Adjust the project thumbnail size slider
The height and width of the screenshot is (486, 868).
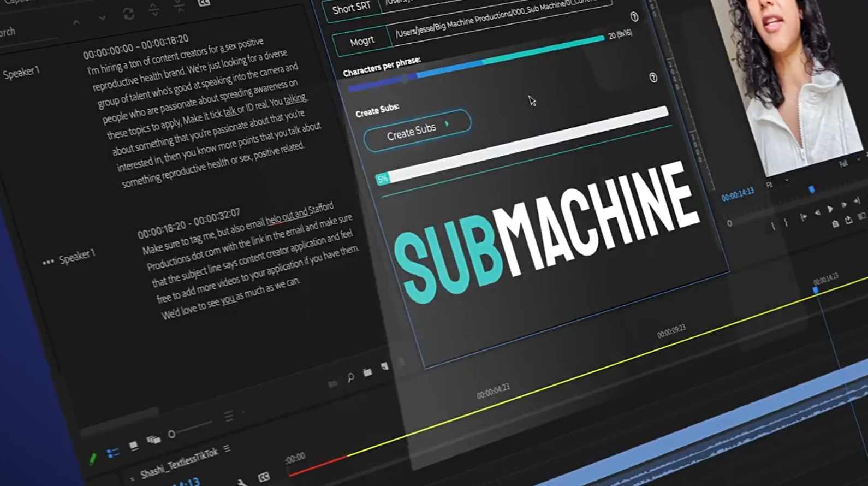point(171,434)
